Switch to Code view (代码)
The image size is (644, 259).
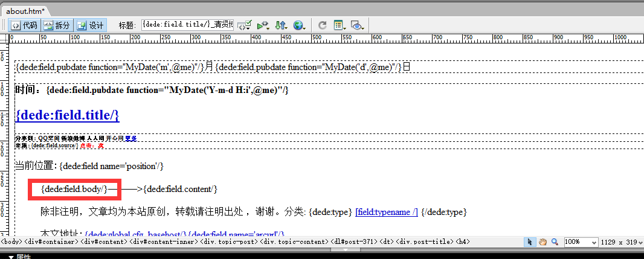point(24,25)
